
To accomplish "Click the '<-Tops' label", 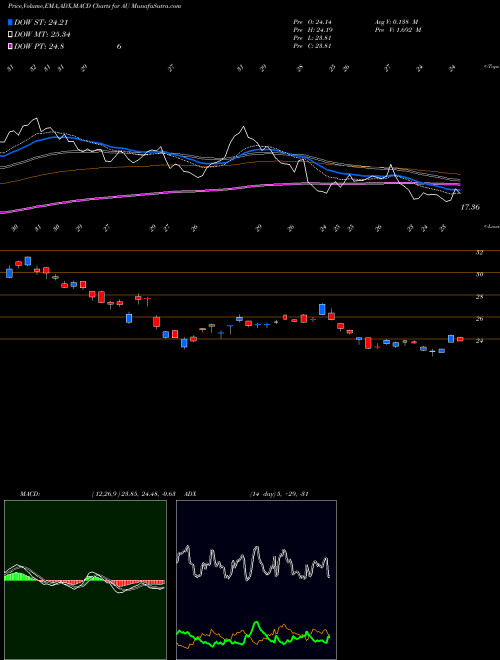I will [491, 67].
